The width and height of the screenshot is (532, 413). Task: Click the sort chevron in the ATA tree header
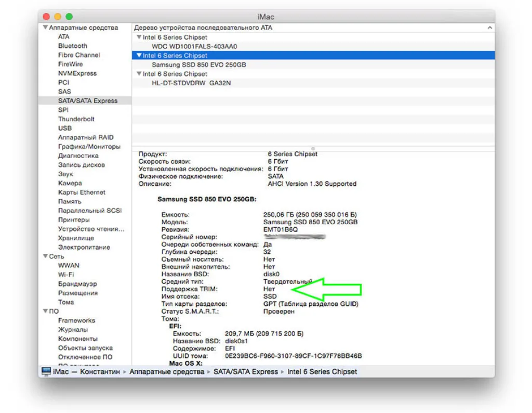coord(489,28)
